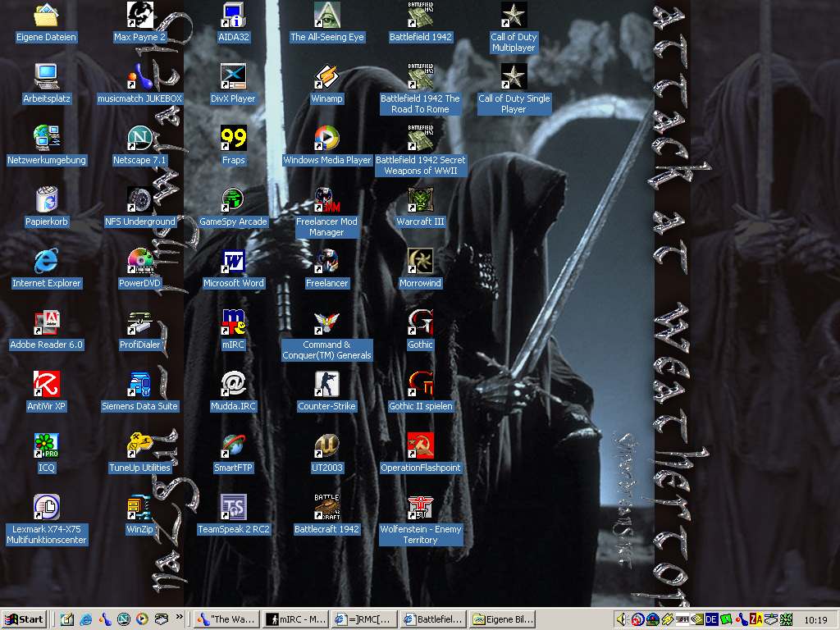The width and height of the screenshot is (840, 630).
Task: Switch to the mIRC taskbar button
Action: pos(296,619)
